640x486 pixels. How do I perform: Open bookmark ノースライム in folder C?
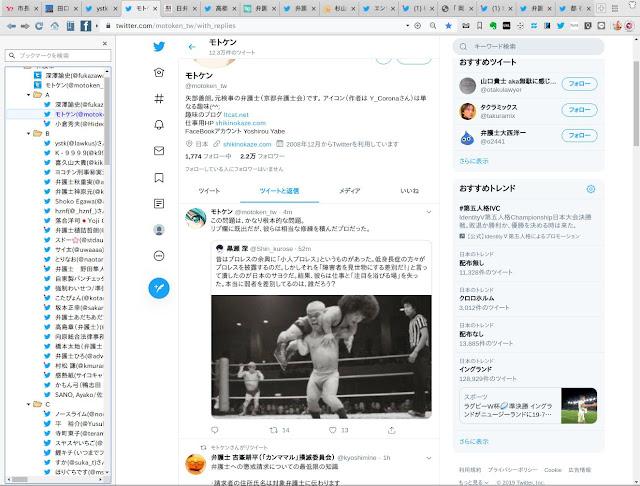[79, 414]
